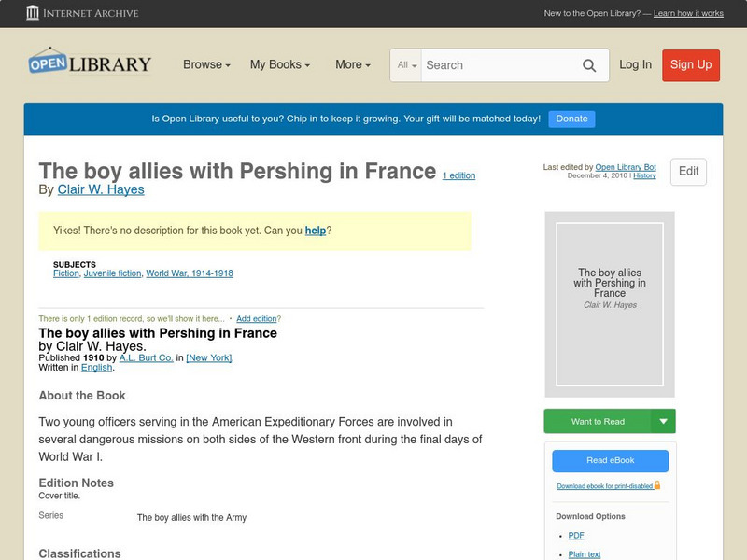
Task: Click the search magnifying glass icon
Action: (588, 65)
